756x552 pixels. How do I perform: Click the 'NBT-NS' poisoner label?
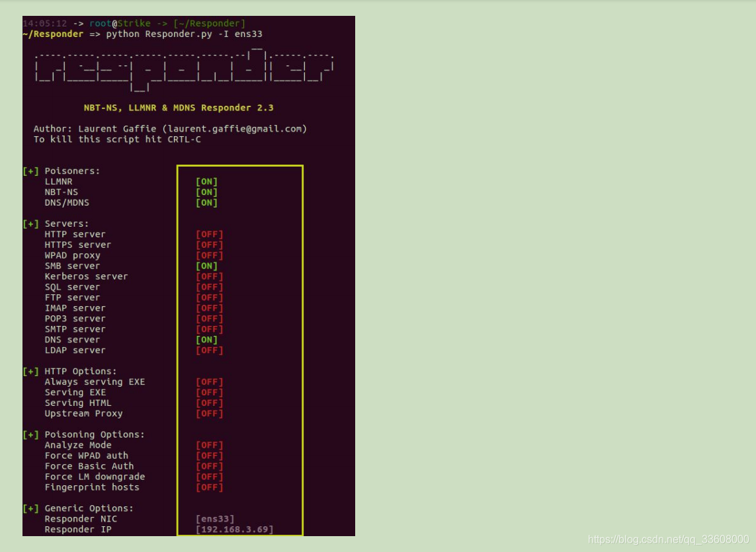pos(62,192)
